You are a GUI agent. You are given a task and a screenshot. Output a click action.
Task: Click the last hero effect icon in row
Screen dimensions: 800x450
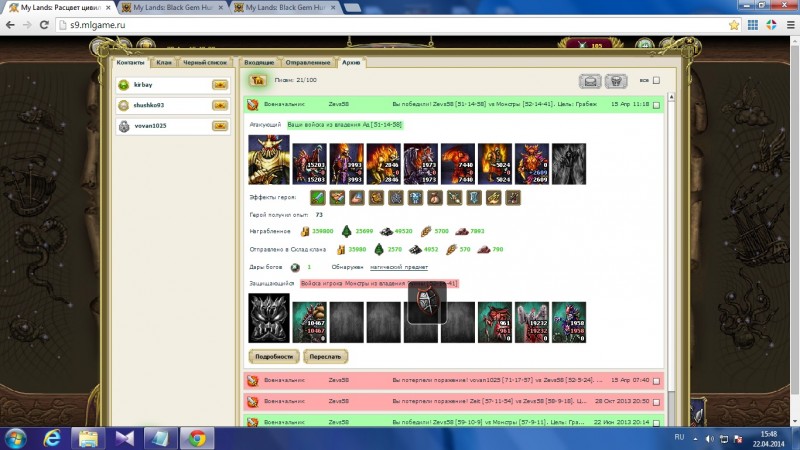(513, 197)
